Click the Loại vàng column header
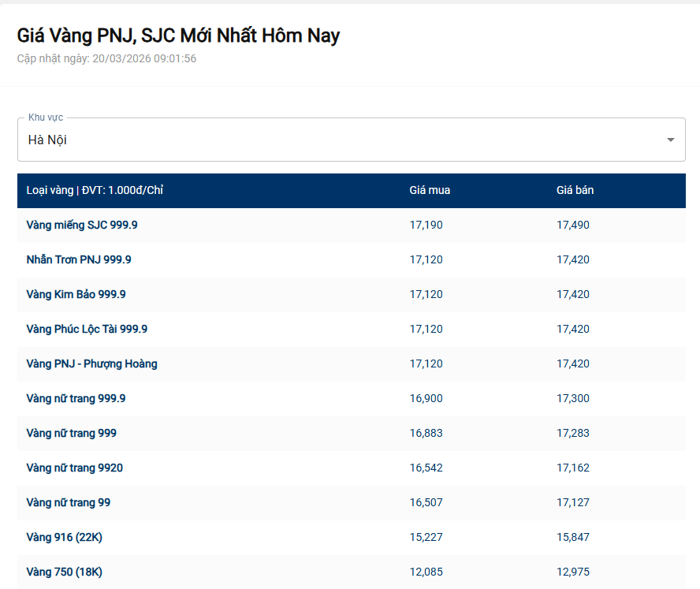The image size is (700, 589). coord(95,190)
